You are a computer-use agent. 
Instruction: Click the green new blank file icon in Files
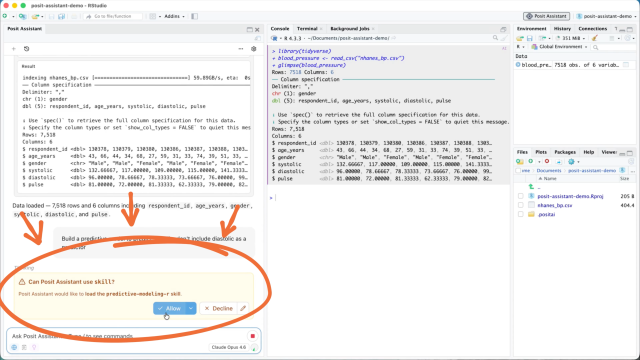coord(531,162)
